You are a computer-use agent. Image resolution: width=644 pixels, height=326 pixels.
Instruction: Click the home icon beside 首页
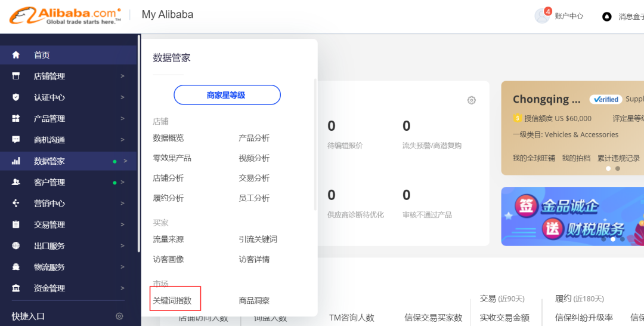tap(16, 55)
